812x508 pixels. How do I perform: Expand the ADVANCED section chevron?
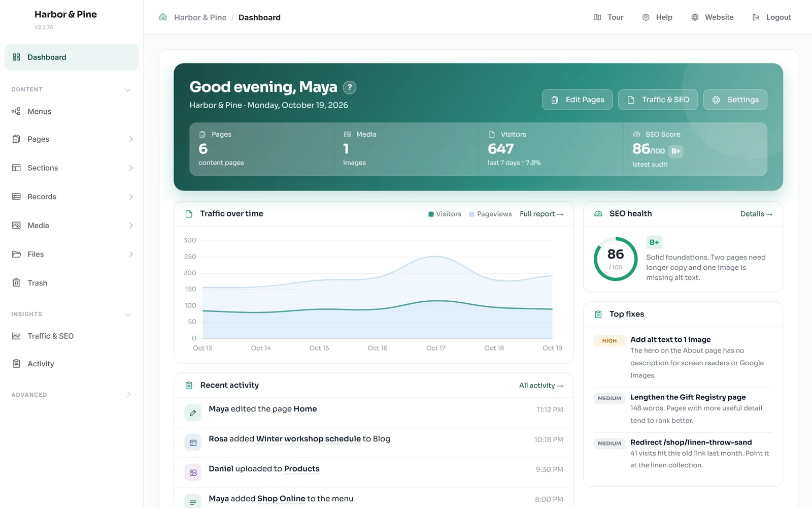pos(129,394)
